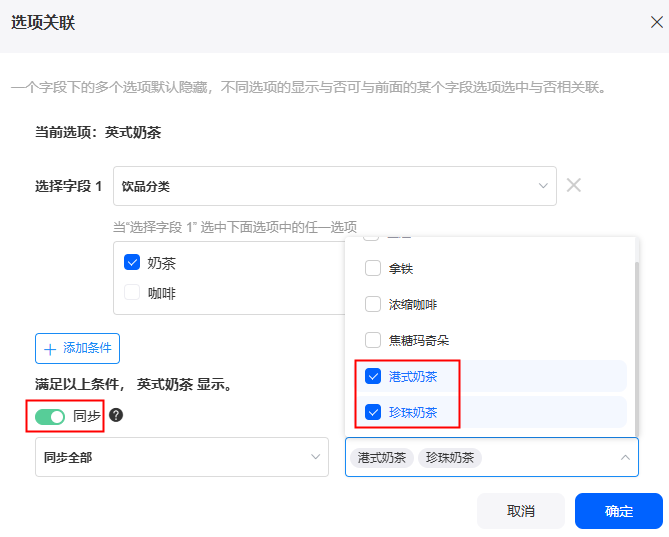This screenshot has height=537, width=669.
Task: Toggle the 同步 switch off
Action: pos(50,416)
